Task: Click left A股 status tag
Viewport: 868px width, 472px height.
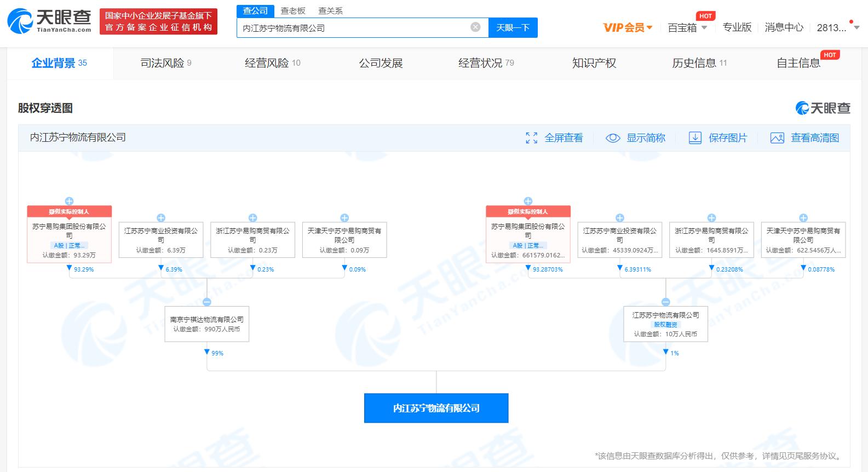Action: (x=69, y=245)
